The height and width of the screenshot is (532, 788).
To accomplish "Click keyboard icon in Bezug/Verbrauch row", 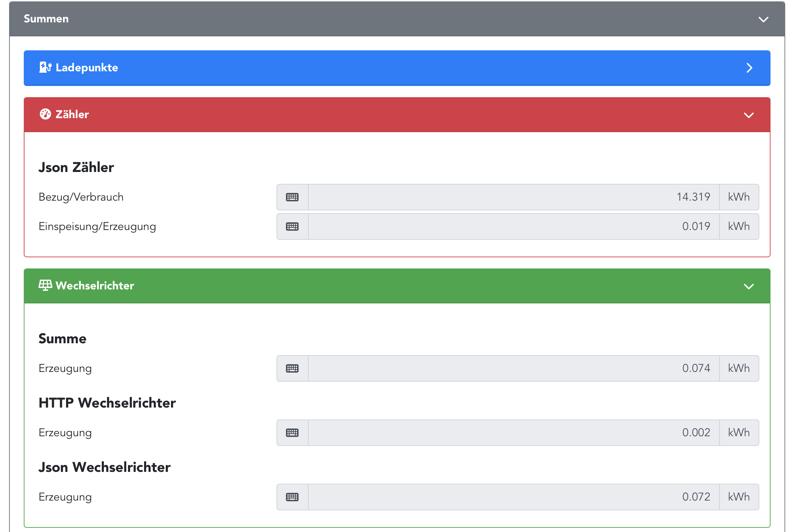I will click(292, 197).
